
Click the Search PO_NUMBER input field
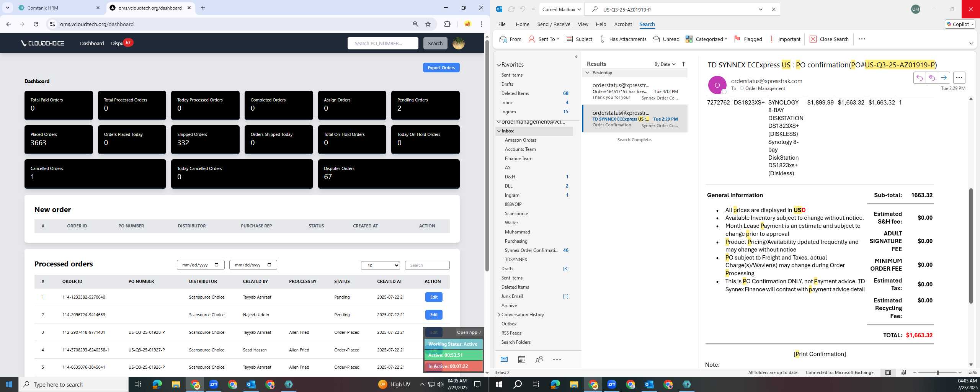pos(383,43)
